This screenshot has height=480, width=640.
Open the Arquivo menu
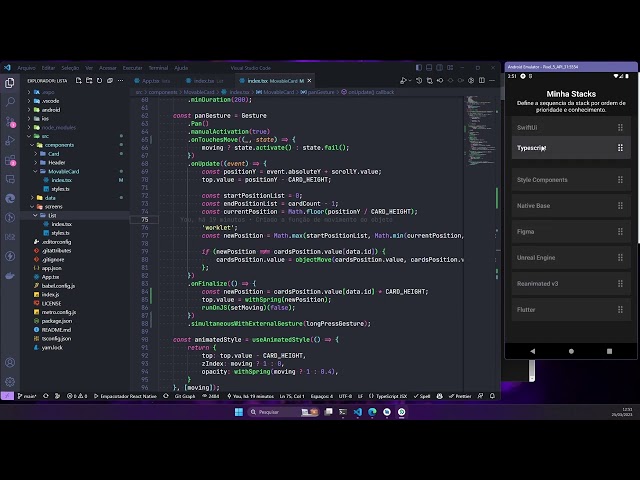[27, 68]
